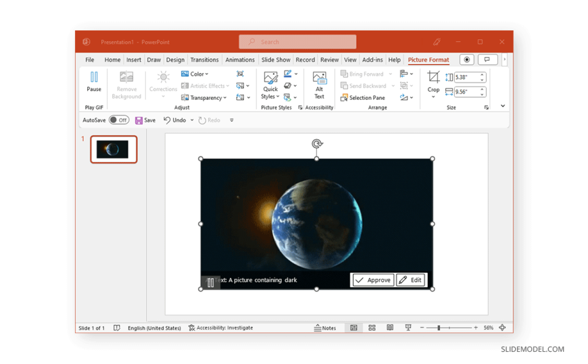Image resolution: width=588 pixels, height=364 pixels.
Task: Select slide 1 thumbnail
Action: click(x=114, y=149)
